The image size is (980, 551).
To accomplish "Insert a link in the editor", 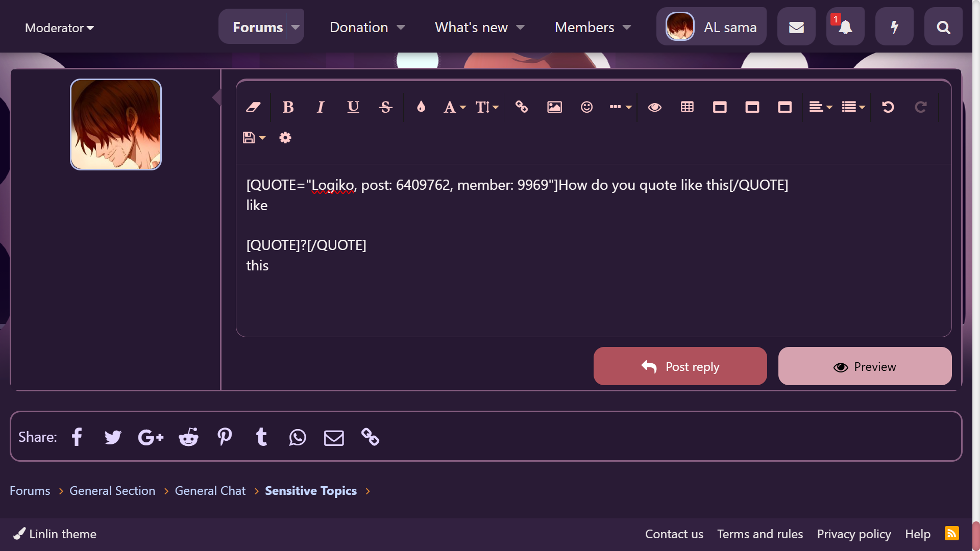I will pos(522,107).
